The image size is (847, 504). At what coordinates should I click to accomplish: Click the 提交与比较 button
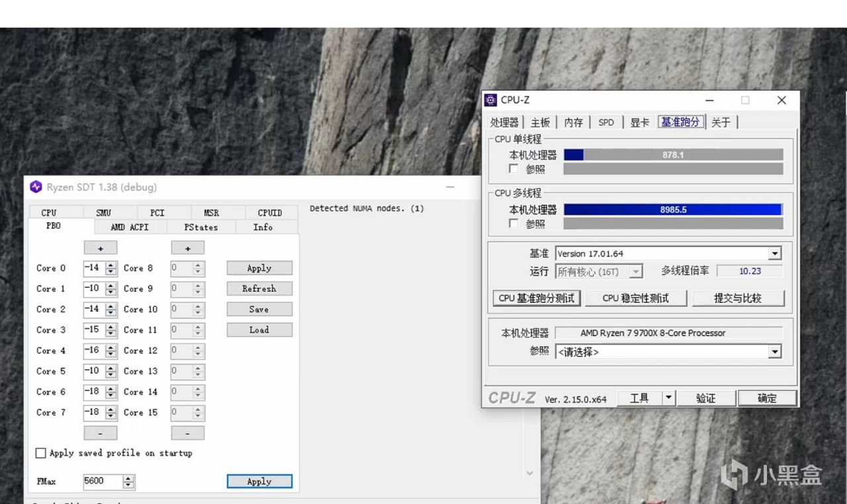[x=738, y=298]
